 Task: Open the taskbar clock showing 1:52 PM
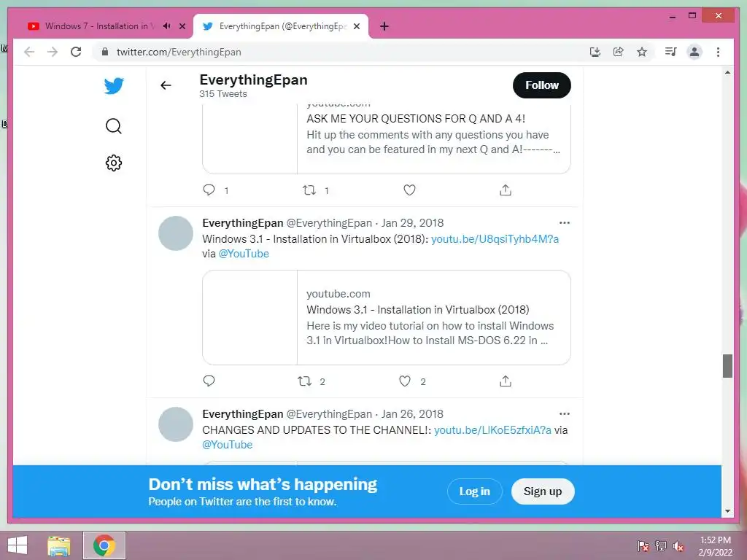coord(715,546)
